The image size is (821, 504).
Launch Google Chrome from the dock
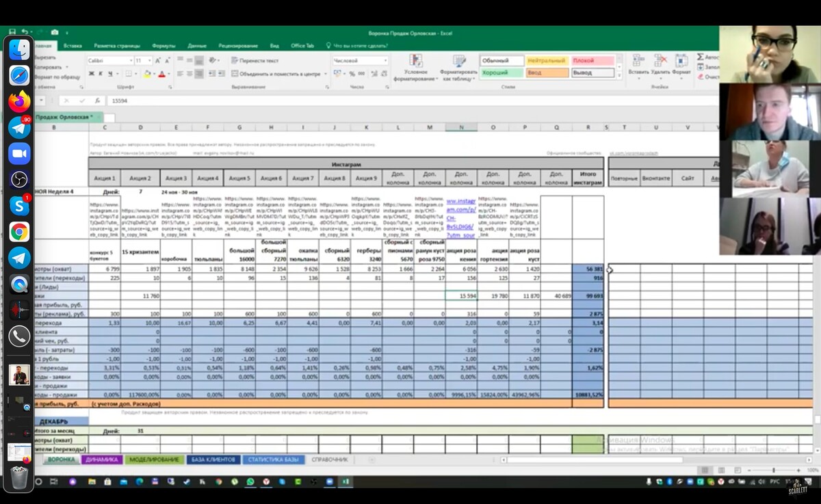point(19,232)
